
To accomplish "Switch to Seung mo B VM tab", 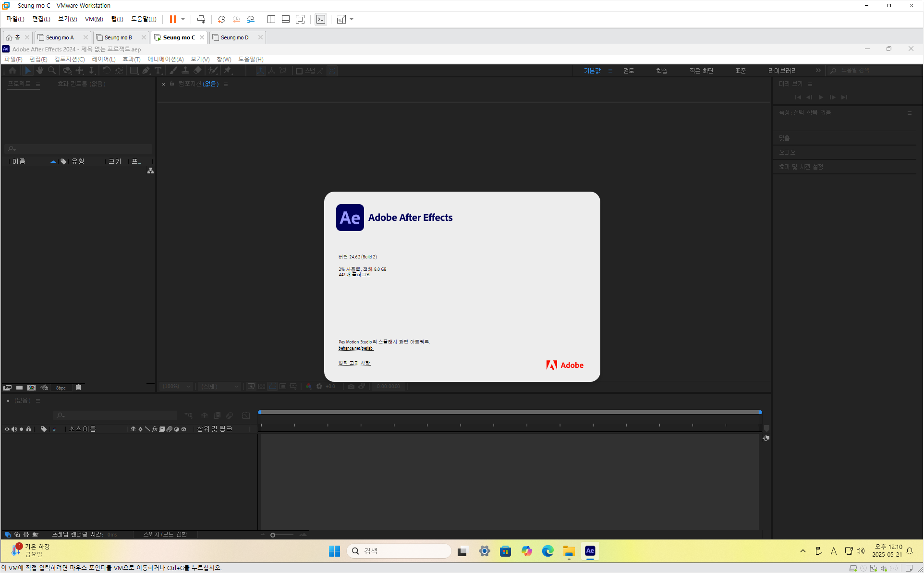I will click(x=118, y=37).
